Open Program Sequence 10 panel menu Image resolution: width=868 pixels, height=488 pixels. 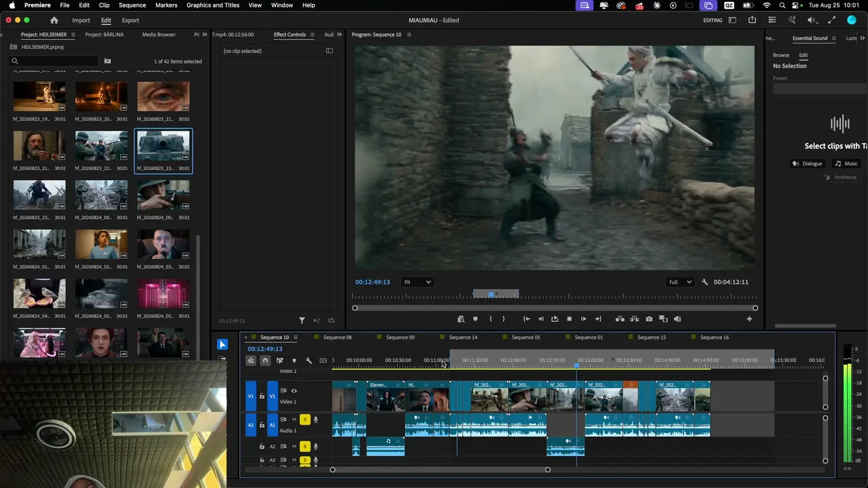[409, 35]
